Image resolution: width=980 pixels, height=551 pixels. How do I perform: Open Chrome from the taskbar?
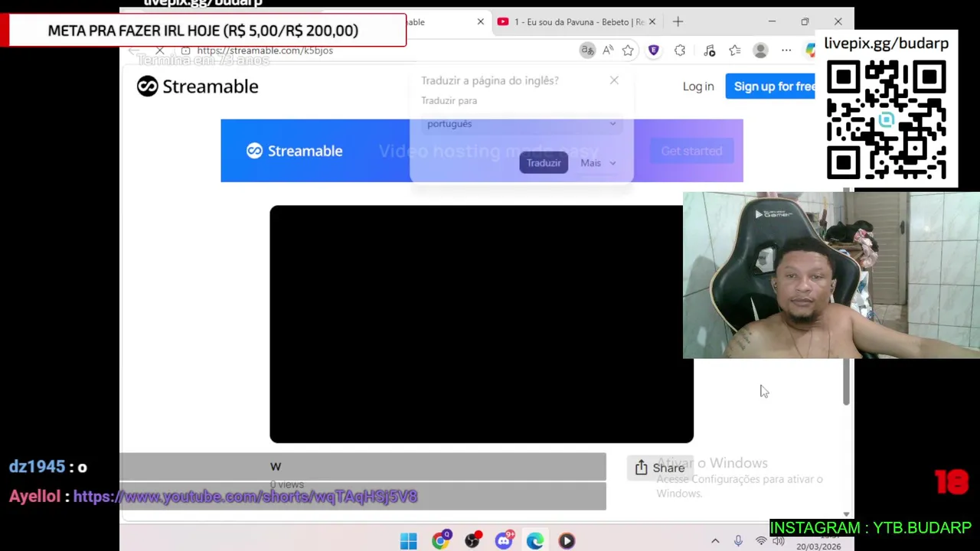click(440, 541)
